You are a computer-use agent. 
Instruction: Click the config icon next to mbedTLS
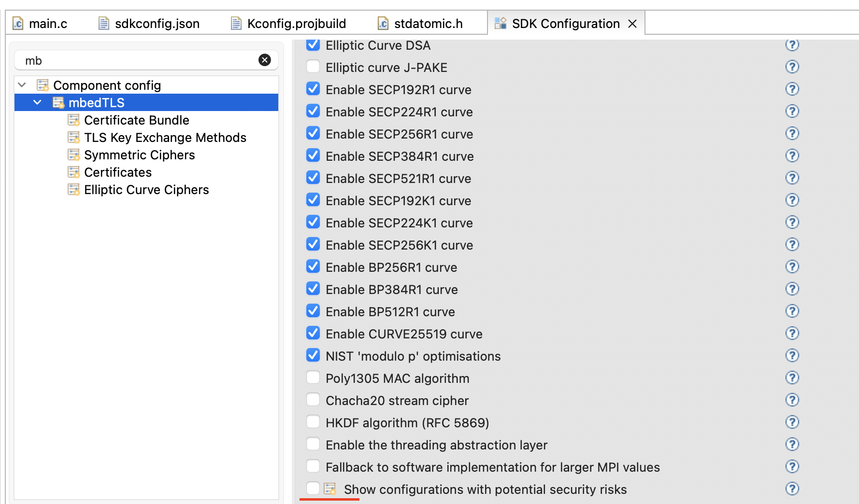(x=58, y=102)
